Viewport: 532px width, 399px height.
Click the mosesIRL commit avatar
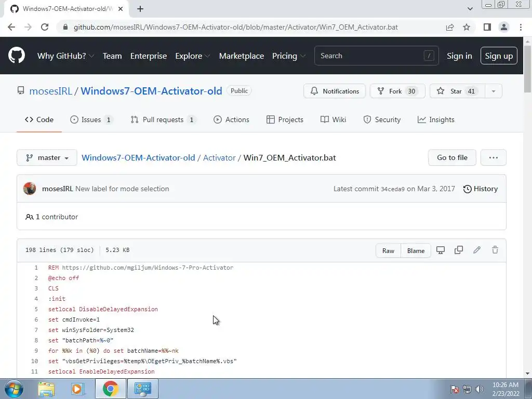(30, 189)
